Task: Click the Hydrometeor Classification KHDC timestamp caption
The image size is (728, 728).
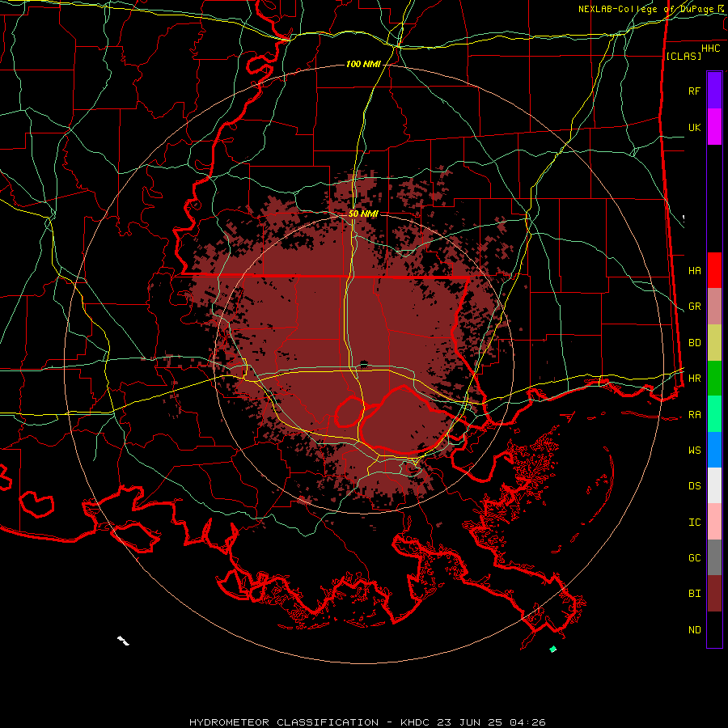Action: [367, 722]
